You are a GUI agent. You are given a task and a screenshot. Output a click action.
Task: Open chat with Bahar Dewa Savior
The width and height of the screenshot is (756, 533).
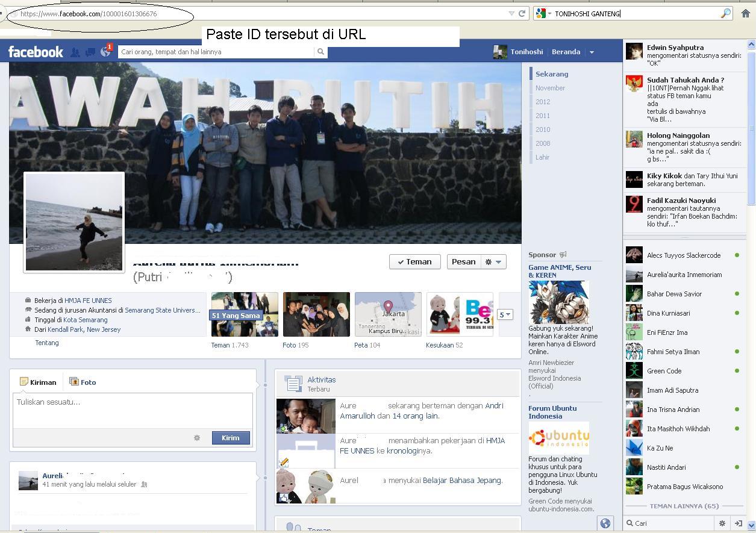tap(683, 294)
